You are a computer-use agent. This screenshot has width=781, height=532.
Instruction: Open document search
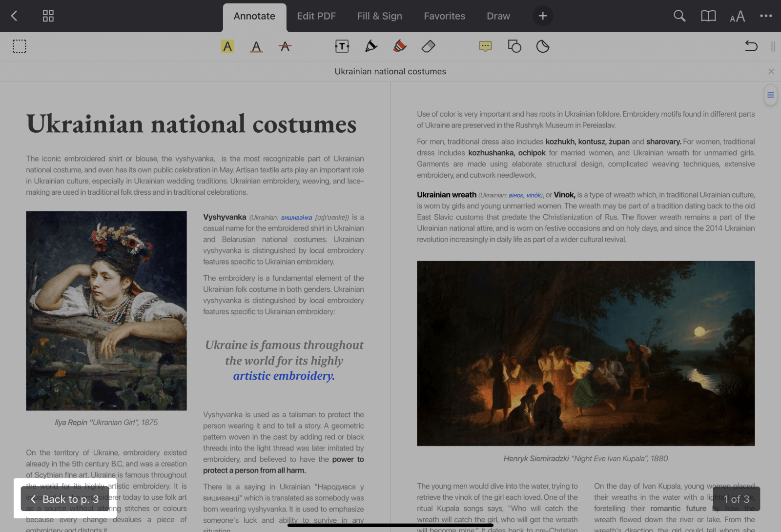click(679, 16)
